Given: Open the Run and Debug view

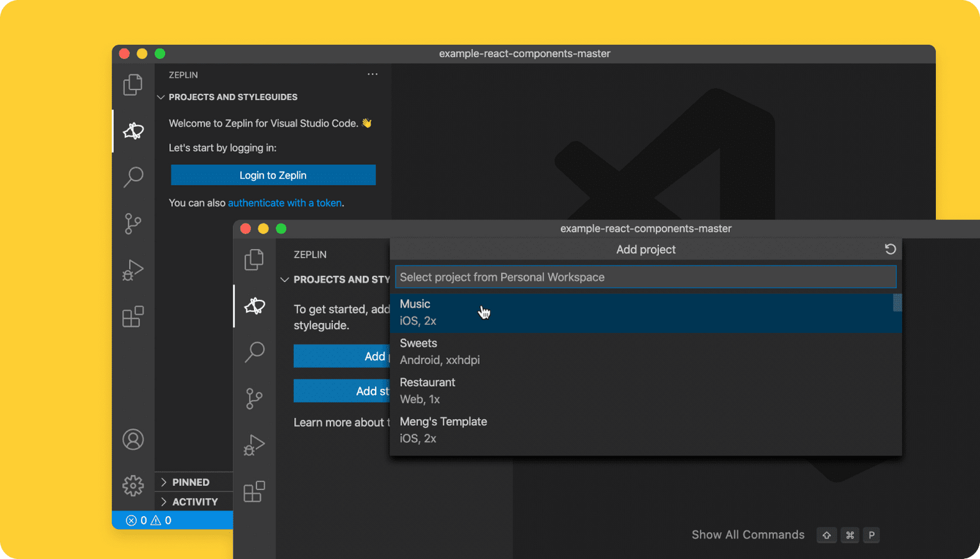Looking at the screenshot, I should pos(133,269).
